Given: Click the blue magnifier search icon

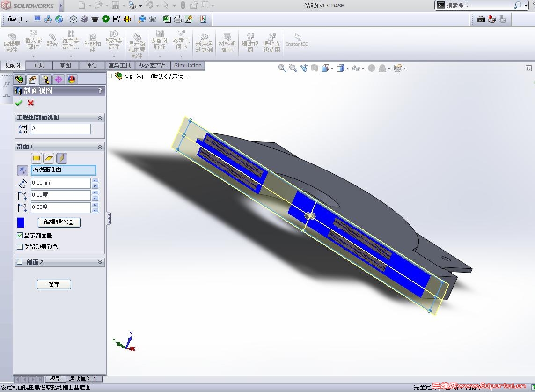Looking at the screenshot, I should [x=142, y=20].
